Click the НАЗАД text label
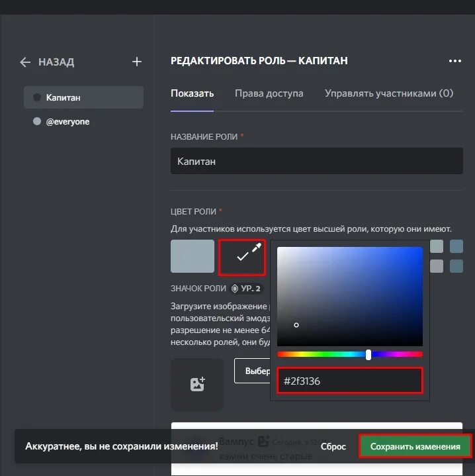Viewport: 475px width, 476px height. [56, 62]
